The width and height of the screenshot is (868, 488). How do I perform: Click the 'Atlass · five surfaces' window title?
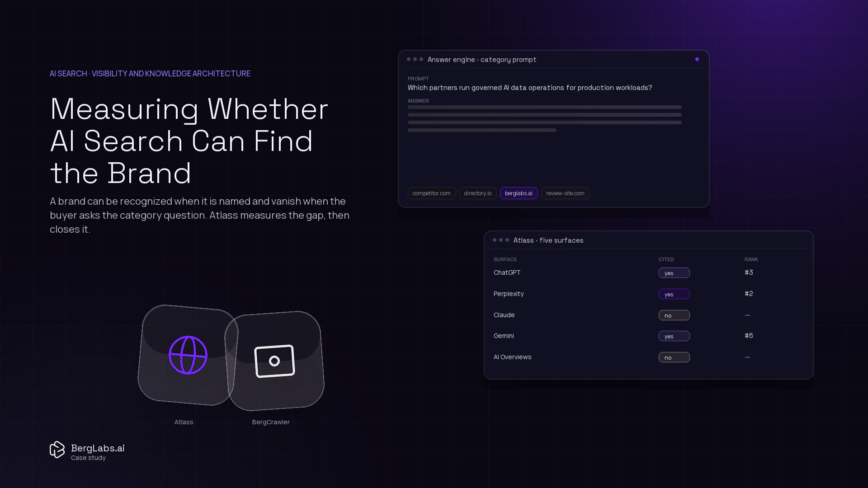(x=548, y=240)
